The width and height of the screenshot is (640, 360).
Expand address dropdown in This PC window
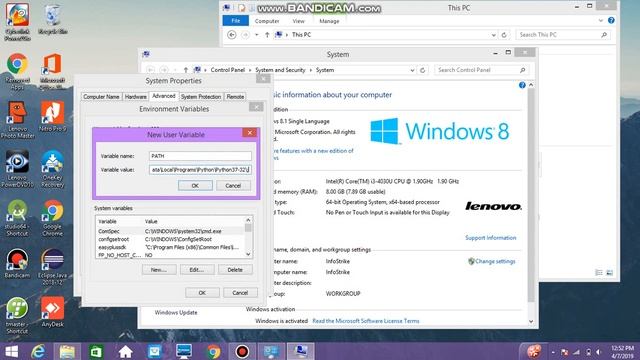tap(493, 35)
